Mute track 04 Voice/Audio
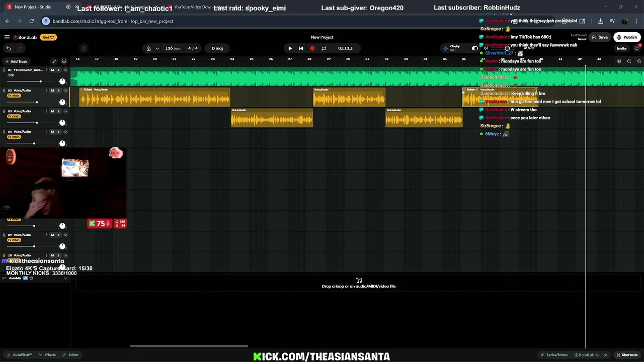The height and width of the screenshot is (362, 644). 52,132
